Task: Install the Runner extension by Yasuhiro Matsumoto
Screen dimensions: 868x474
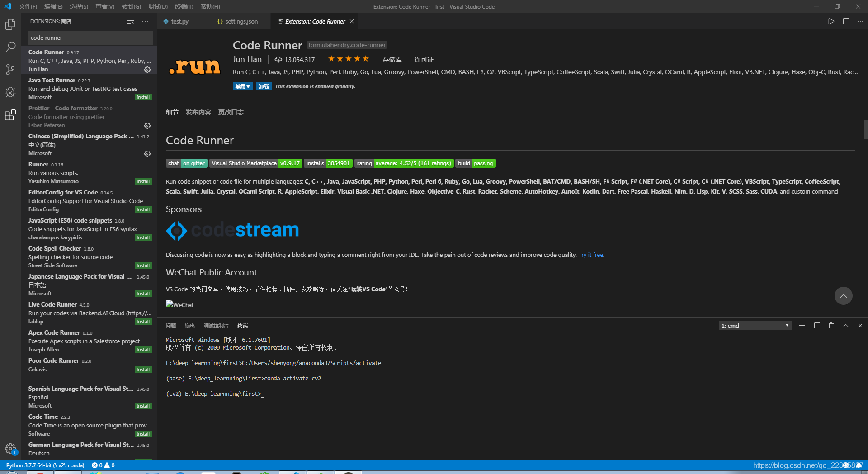Action: pos(143,181)
